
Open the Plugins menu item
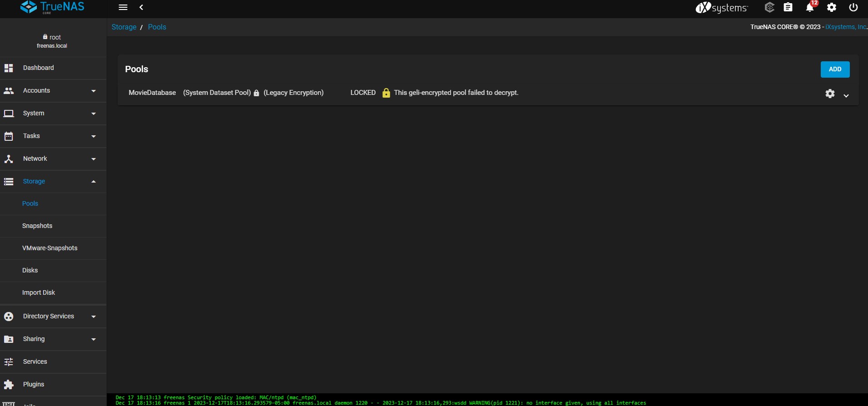[x=53, y=385]
